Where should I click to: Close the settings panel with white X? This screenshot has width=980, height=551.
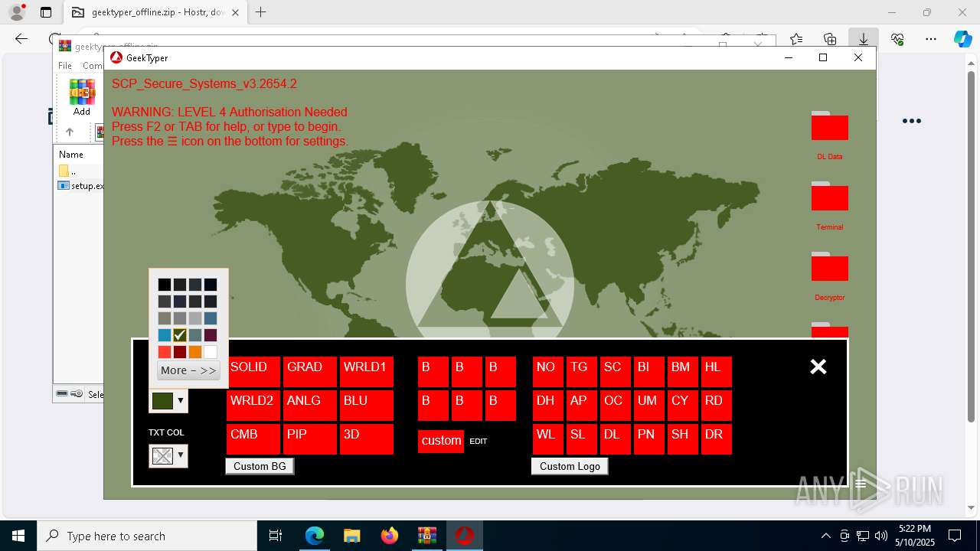point(818,367)
